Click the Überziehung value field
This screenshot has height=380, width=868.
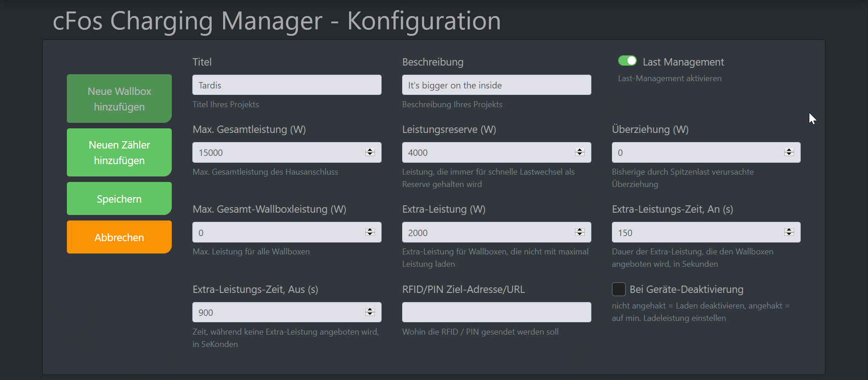(x=706, y=152)
